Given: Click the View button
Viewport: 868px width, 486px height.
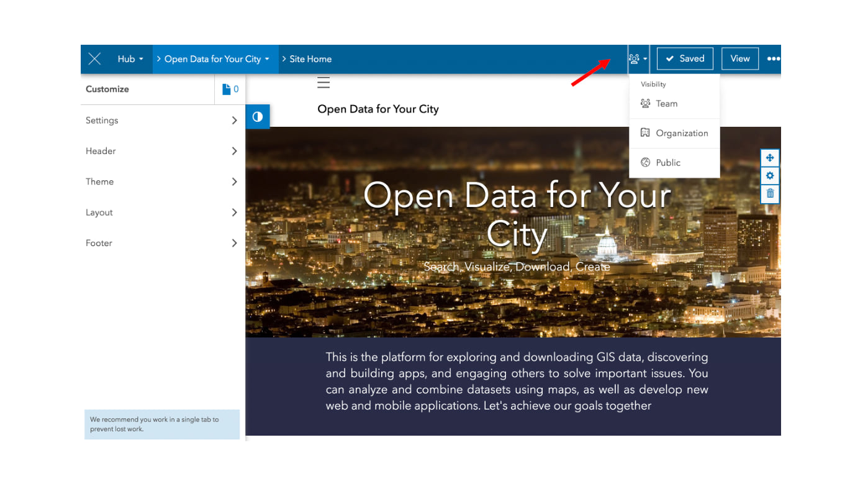Looking at the screenshot, I should point(740,58).
